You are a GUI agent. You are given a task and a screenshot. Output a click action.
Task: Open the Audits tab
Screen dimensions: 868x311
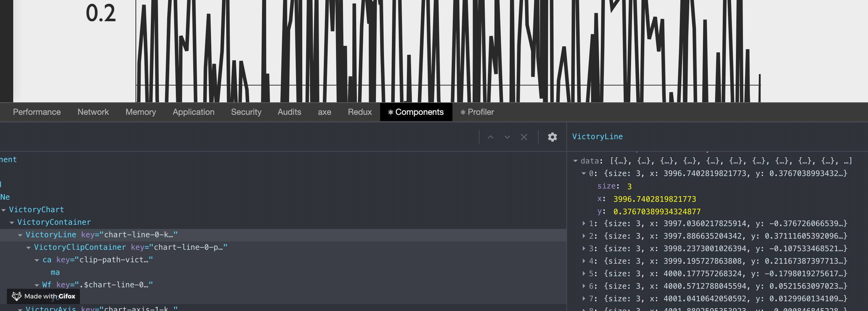tap(289, 112)
